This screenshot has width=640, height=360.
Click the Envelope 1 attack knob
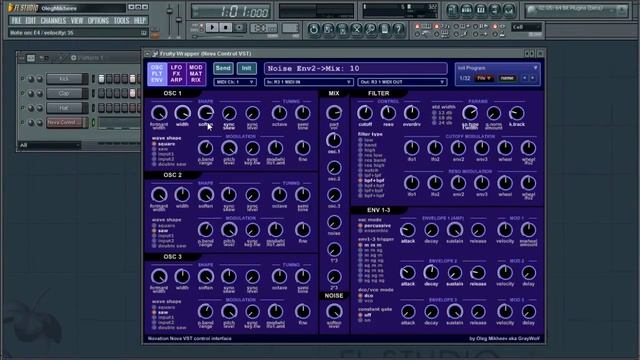tap(408, 230)
